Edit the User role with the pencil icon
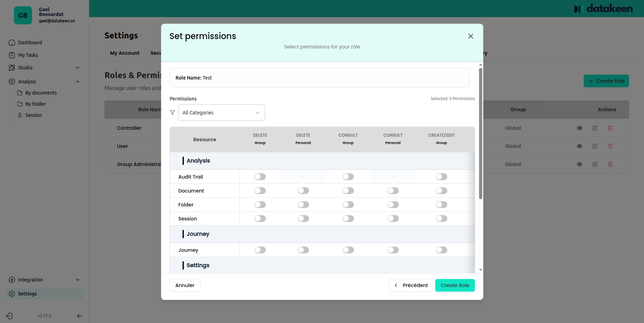The width and height of the screenshot is (644, 323). pos(595,146)
